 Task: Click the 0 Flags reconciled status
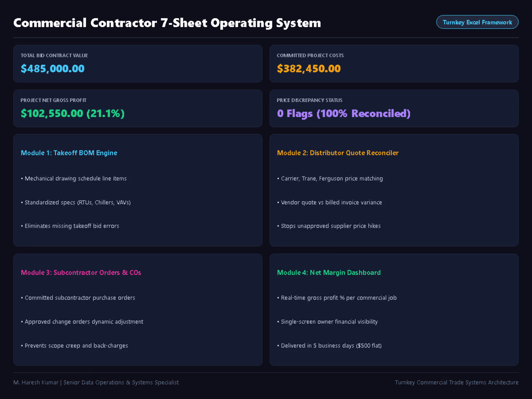(x=344, y=113)
